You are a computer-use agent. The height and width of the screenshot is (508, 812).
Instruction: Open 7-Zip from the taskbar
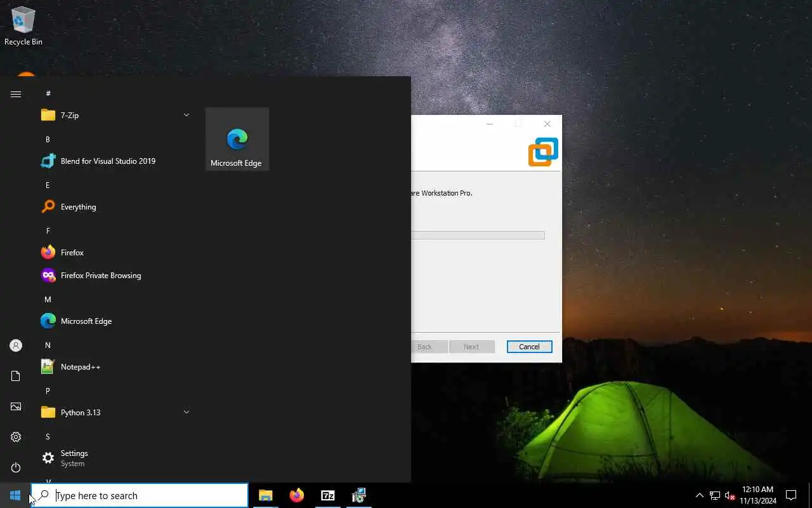pos(327,495)
